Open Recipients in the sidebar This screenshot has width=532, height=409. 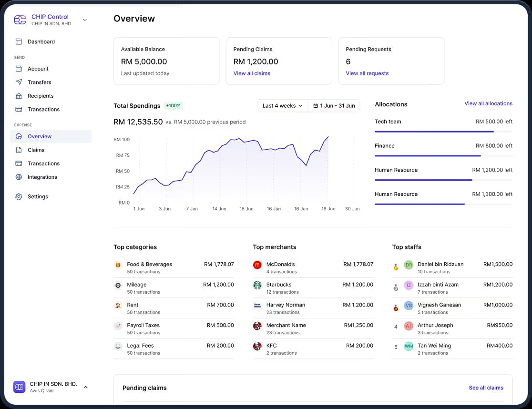click(51, 96)
